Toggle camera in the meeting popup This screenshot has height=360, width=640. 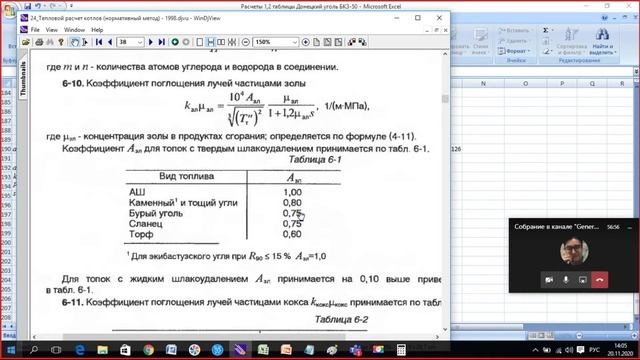549,280
